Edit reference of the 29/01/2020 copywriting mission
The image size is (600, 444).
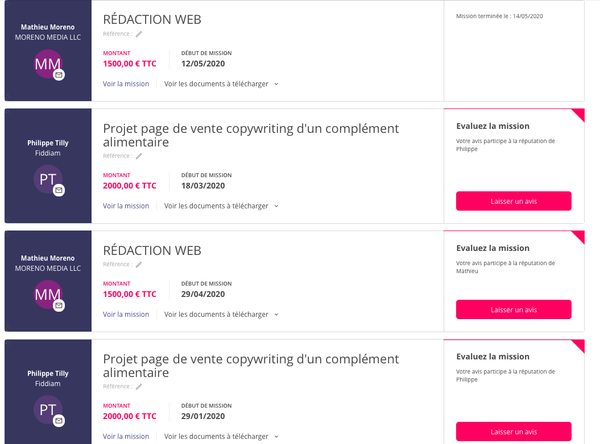coord(139,387)
